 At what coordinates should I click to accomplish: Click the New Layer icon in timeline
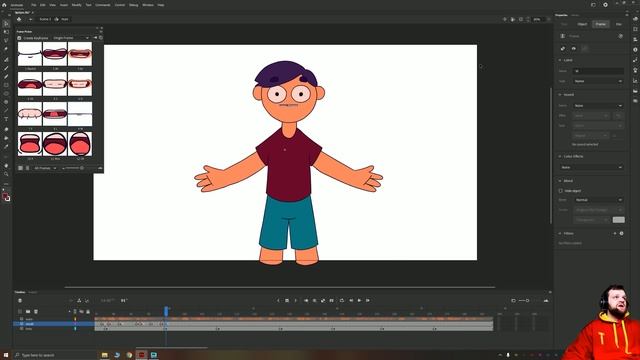click(20, 311)
